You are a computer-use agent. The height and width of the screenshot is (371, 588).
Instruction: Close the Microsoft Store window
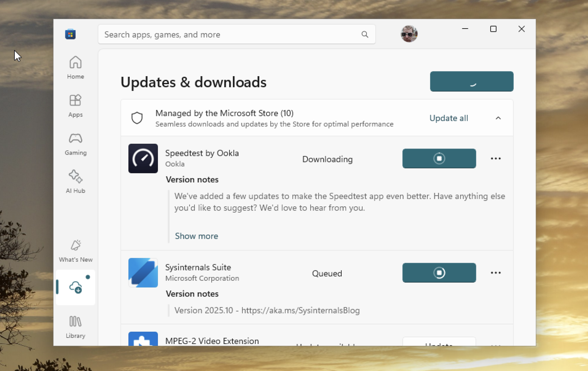coord(521,29)
